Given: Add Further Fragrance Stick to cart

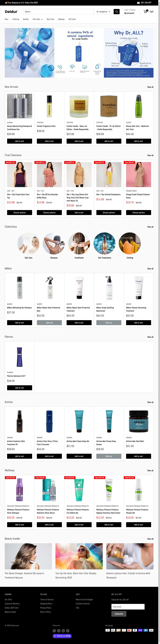Looking at the screenshot, I should [49, 141].
